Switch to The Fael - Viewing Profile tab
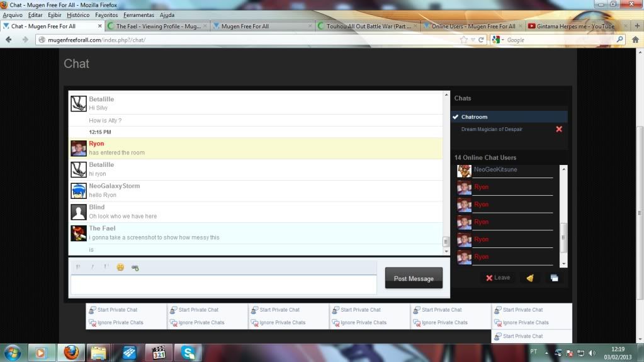This screenshot has height=362, width=644. pos(157,26)
